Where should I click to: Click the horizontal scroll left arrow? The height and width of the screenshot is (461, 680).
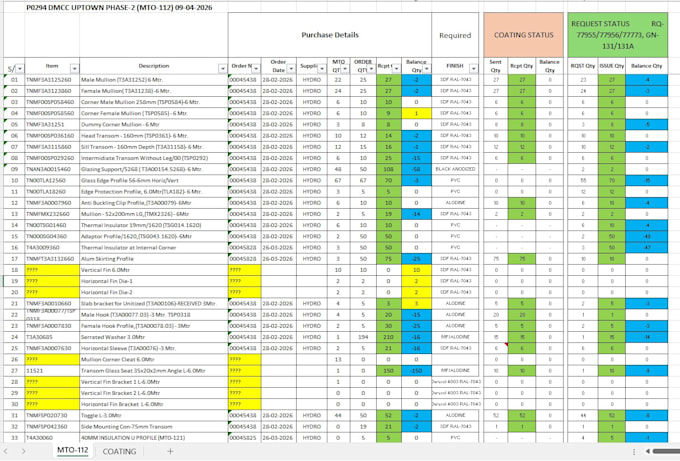[647, 452]
